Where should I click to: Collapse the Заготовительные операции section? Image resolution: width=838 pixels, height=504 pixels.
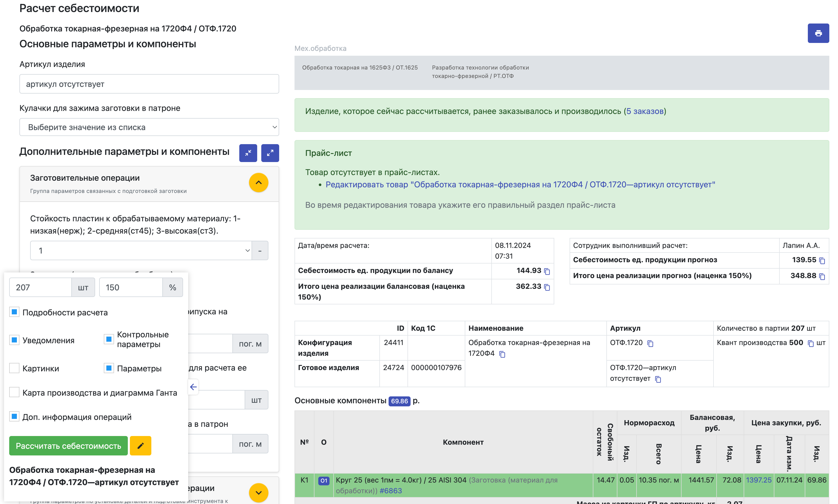[258, 183]
